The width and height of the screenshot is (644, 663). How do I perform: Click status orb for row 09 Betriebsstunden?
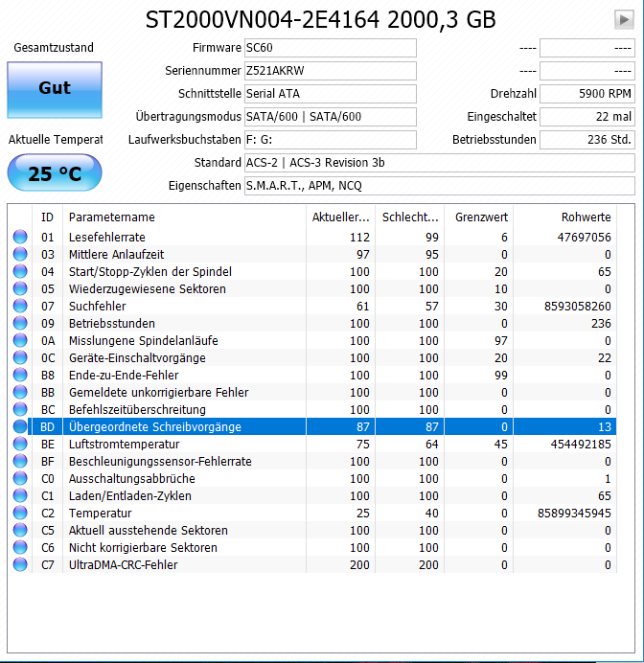click(20, 323)
